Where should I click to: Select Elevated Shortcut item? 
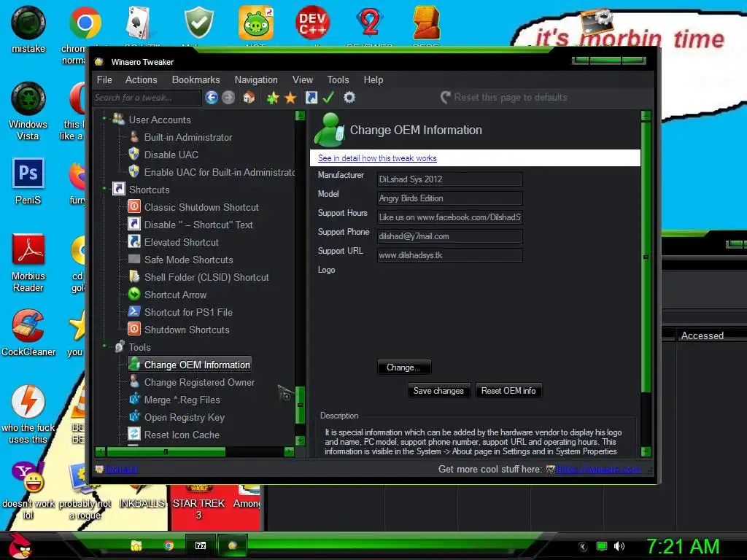coord(181,242)
